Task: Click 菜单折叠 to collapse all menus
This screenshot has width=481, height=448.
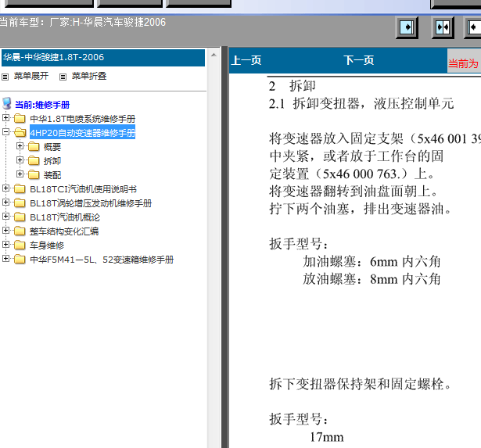Action: click(x=89, y=76)
